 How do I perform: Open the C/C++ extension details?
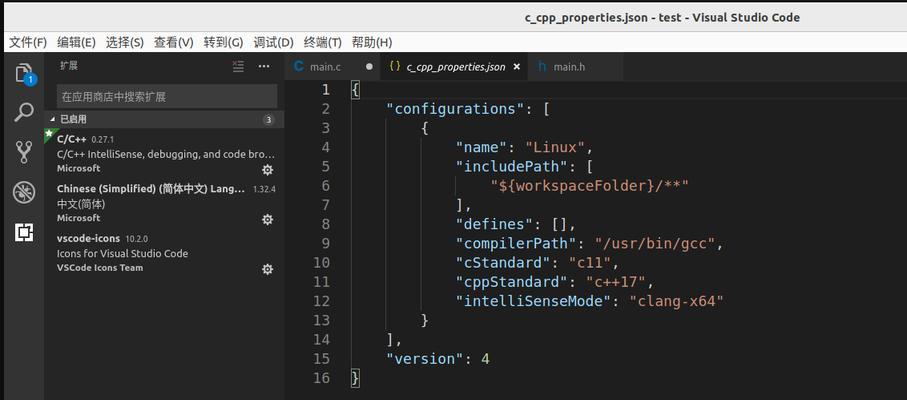point(164,153)
